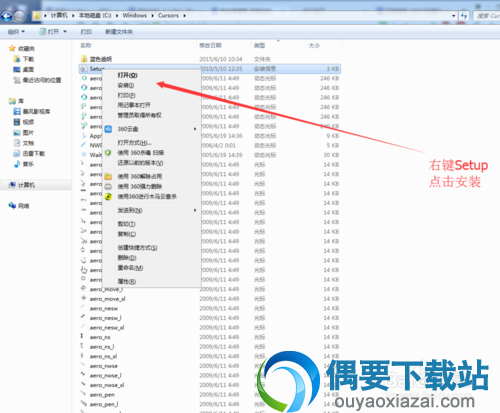Choose 打开方式(H)... in the context menu

[152, 143]
